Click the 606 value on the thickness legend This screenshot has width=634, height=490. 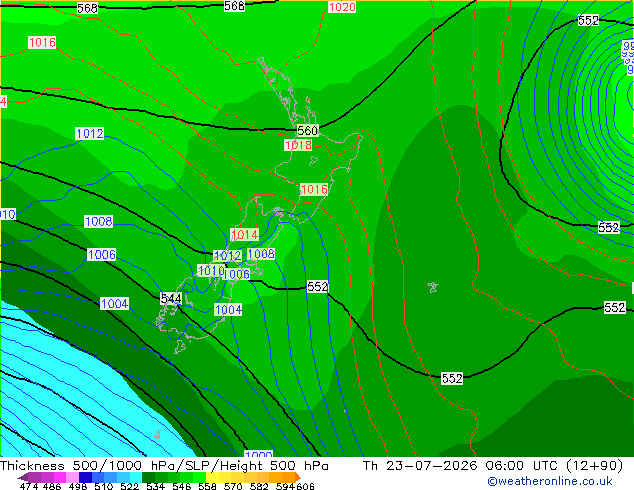tap(305, 486)
